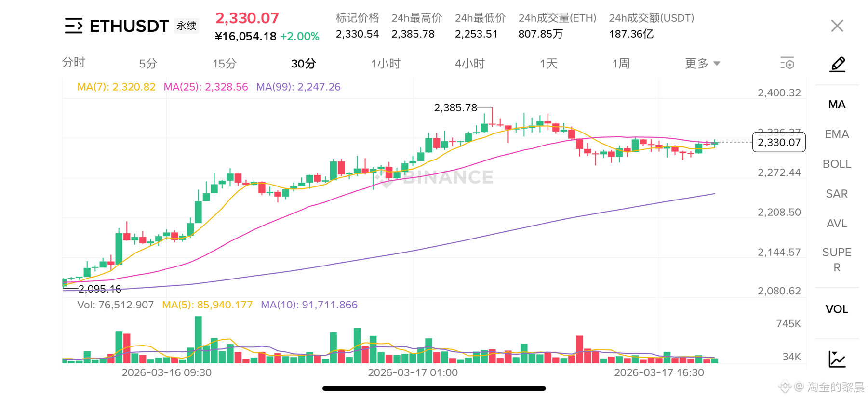Toggle the VOL sub-indicator
The image size is (868, 399).
pos(837,309)
